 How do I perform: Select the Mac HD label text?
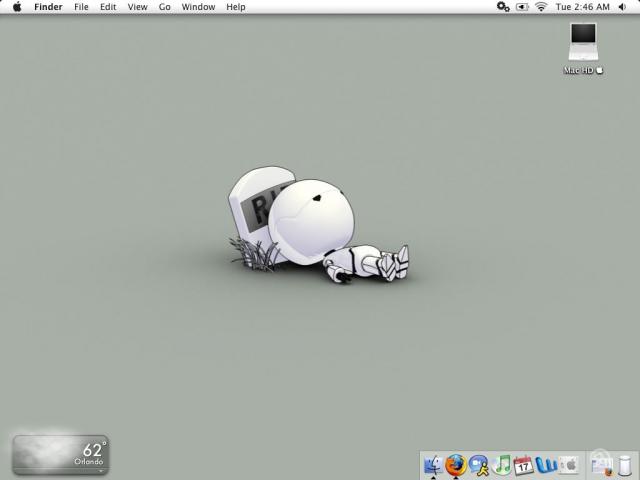pyautogui.click(x=583, y=70)
